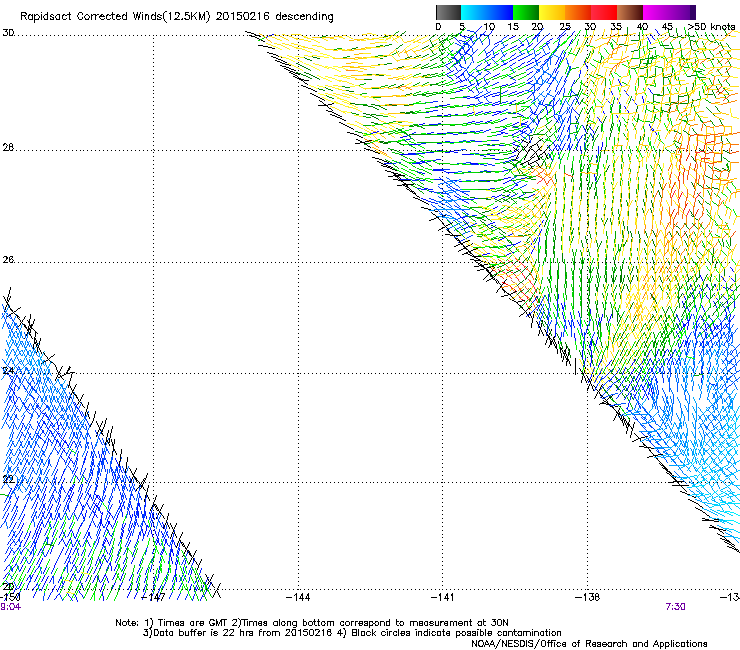Image resolution: width=740 pixels, height=650 pixels.
Task: Click the latitude label 26
Action: pos(8,260)
